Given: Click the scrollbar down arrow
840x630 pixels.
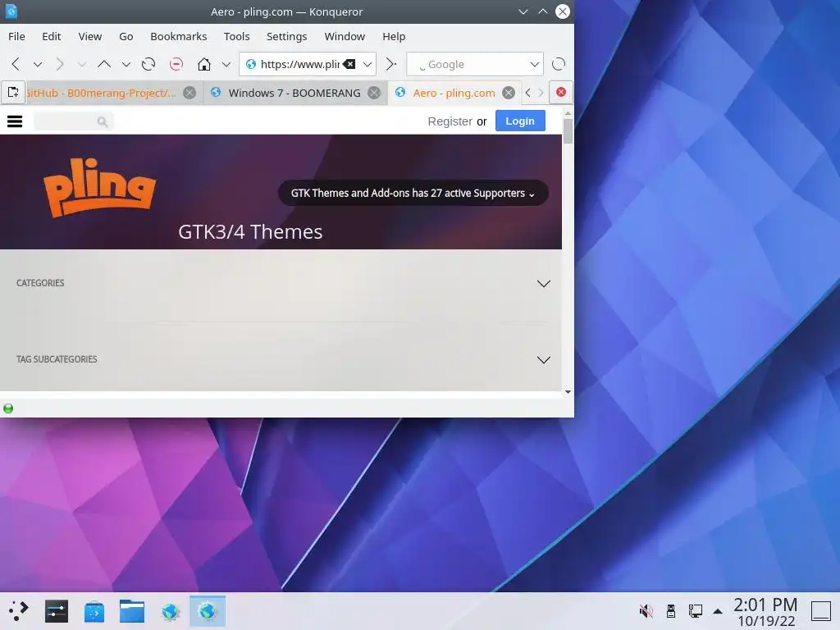Looking at the screenshot, I should (x=568, y=392).
